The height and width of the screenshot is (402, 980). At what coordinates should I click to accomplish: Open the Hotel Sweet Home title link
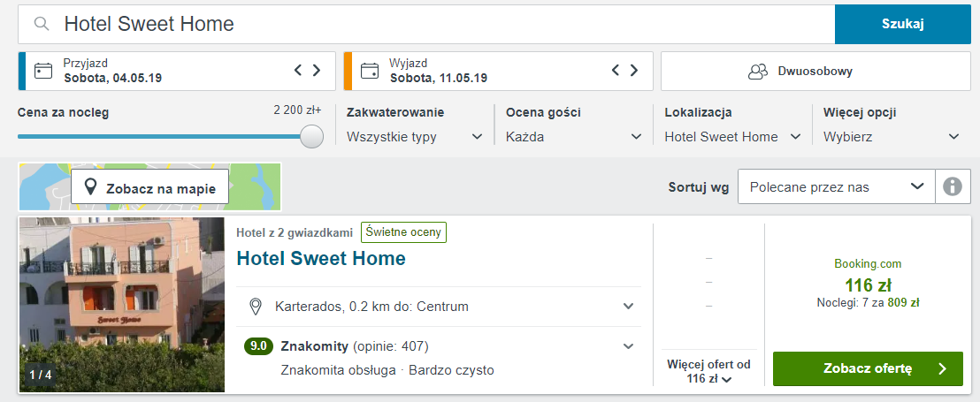click(x=321, y=259)
